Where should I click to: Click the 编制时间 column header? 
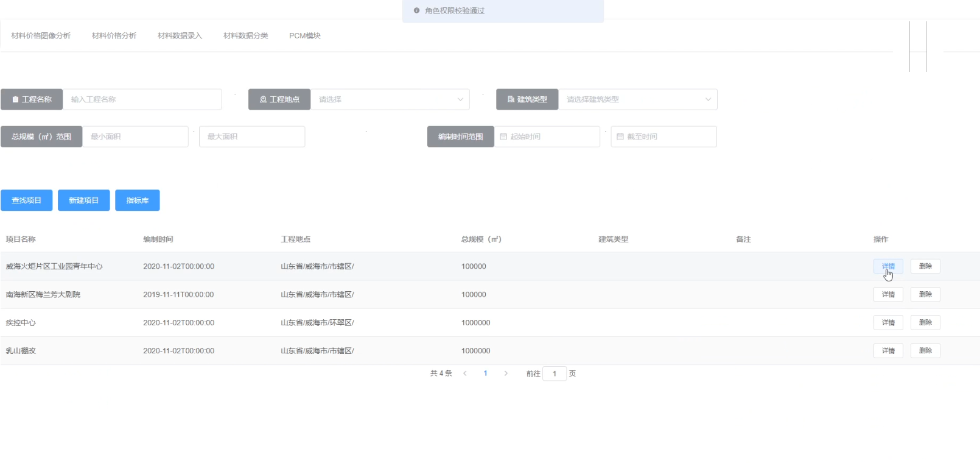pos(158,239)
